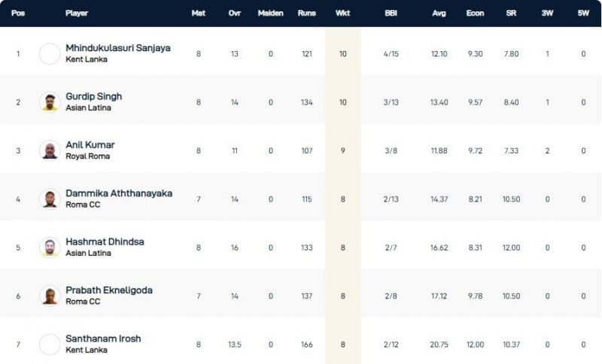Click Hashmat Dhindsa player name
Viewport: 602px width, 364px height.
(x=105, y=241)
